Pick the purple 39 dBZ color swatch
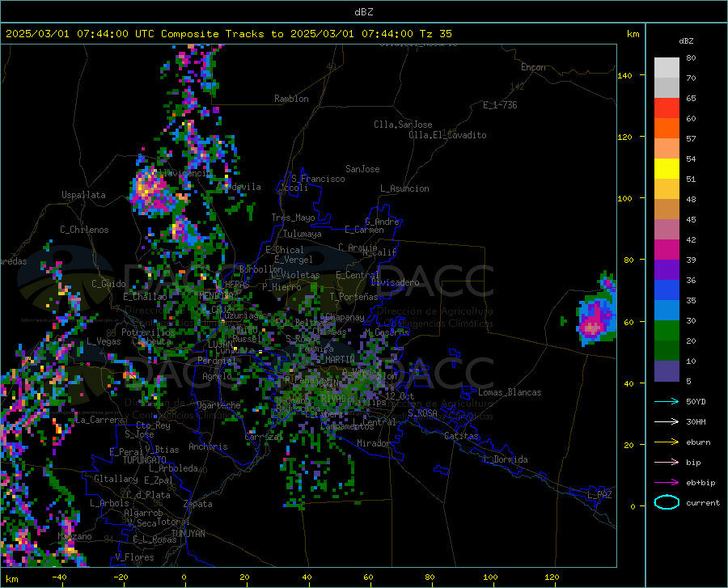The width and height of the screenshot is (728, 588). 667,270
